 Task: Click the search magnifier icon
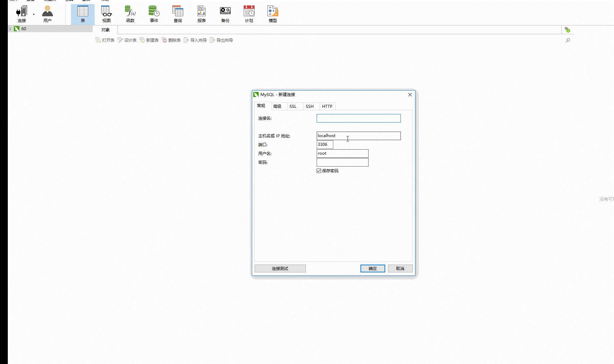[568, 40]
